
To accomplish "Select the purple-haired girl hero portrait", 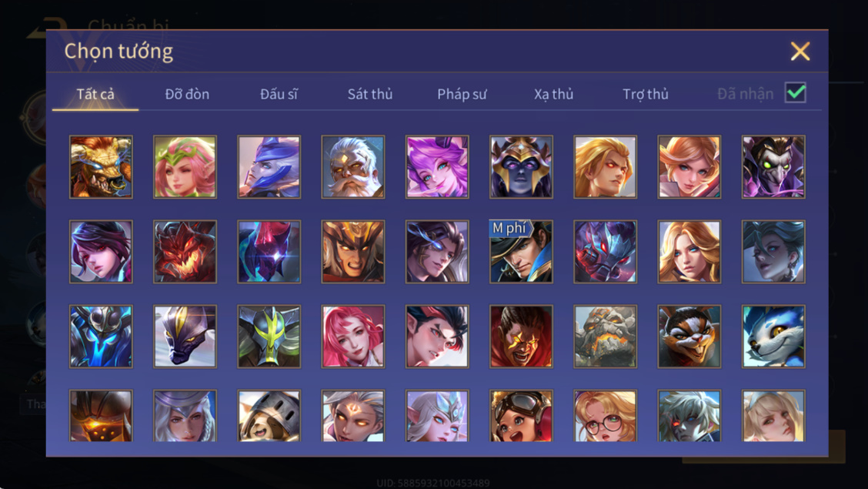I will 437,166.
